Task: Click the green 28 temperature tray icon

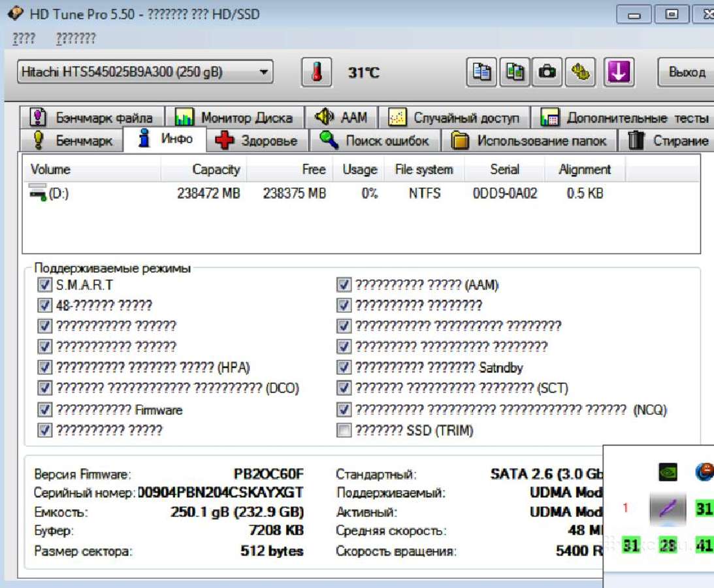Action: click(668, 545)
